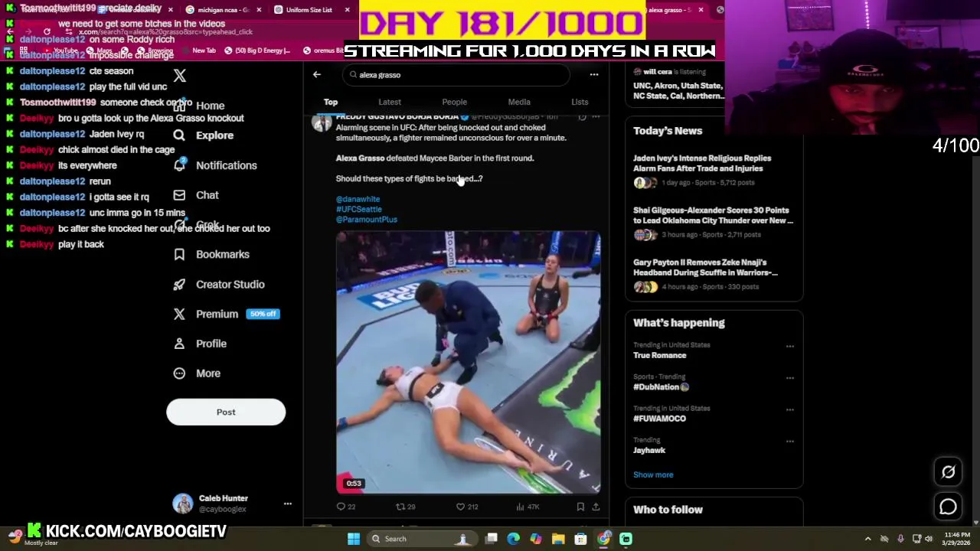This screenshot has height=551, width=980.
Task: Open True Romance trending topic
Action: coord(659,355)
